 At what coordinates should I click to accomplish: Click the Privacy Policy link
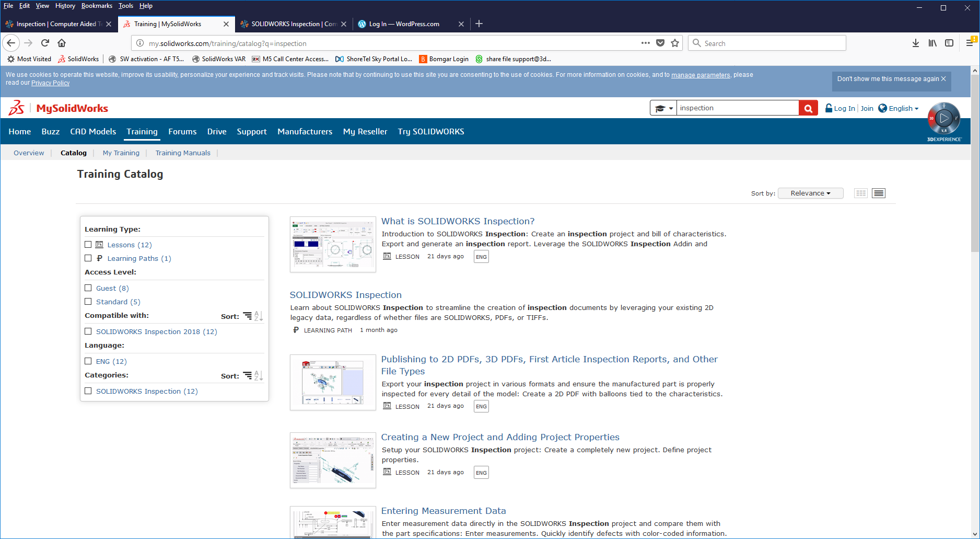pos(50,83)
